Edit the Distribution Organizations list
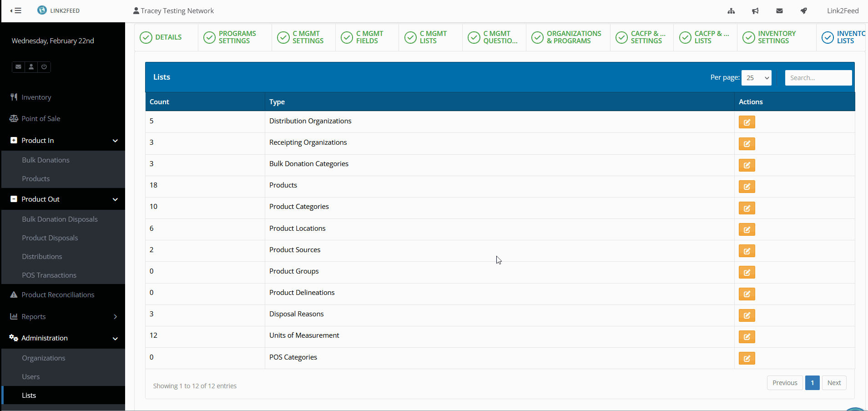The height and width of the screenshot is (411, 868). [x=747, y=122]
